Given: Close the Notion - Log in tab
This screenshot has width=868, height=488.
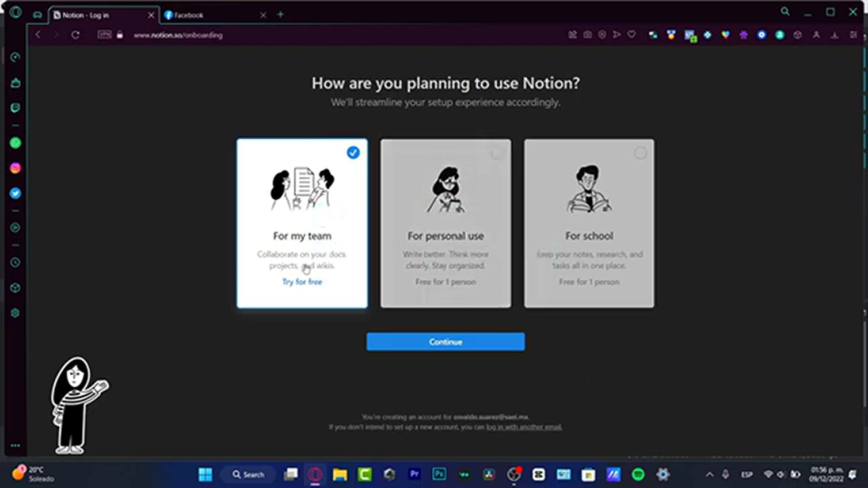Looking at the screenshot, I should pyautogui.click(x=151, y=15).
